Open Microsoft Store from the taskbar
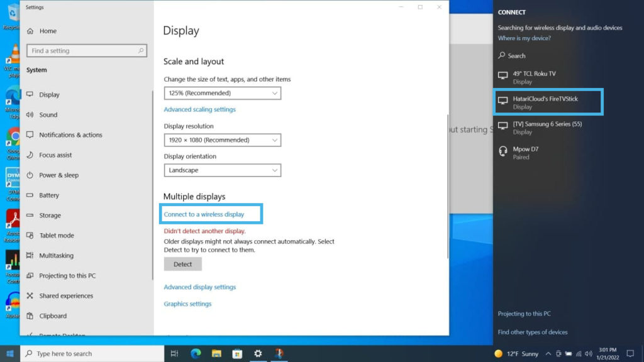Screen dimensions: 644x362 (237, 353)
